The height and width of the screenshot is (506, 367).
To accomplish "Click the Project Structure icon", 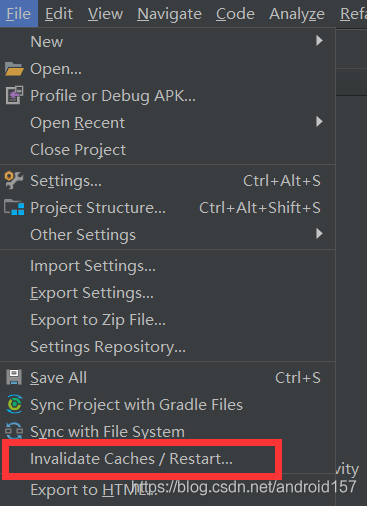I will [14, 207].
